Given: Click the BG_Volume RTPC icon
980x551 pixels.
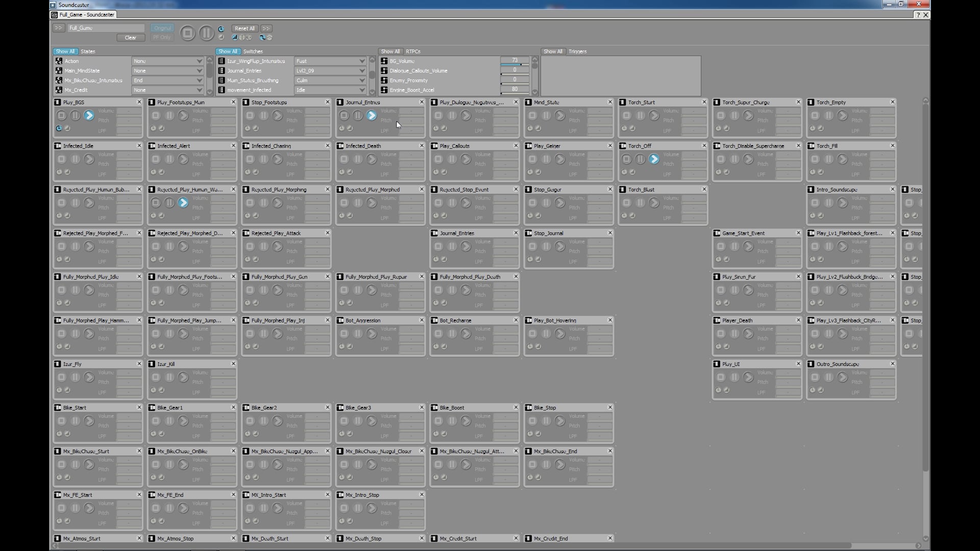Looking at the screenshot, I should 384,61.
